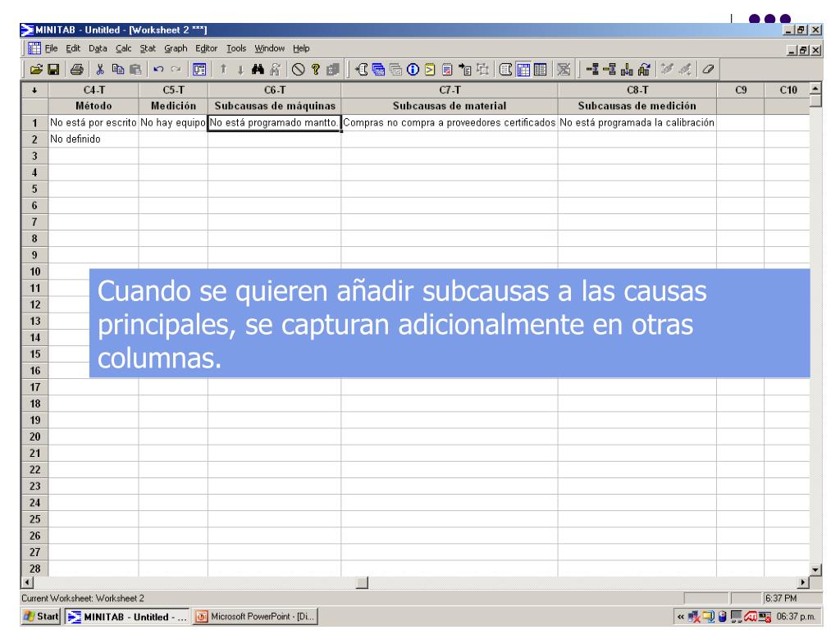Screen dimensions: 840x630
Task: Select cell 'No hay equipo'
Action: click(x=173, y=123)
